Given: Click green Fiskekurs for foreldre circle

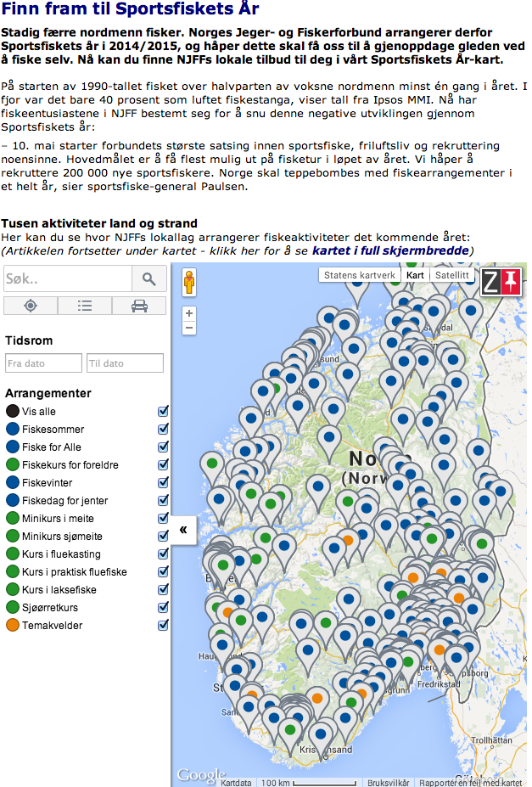Looking at the screenshot, I should pos(13,464).
